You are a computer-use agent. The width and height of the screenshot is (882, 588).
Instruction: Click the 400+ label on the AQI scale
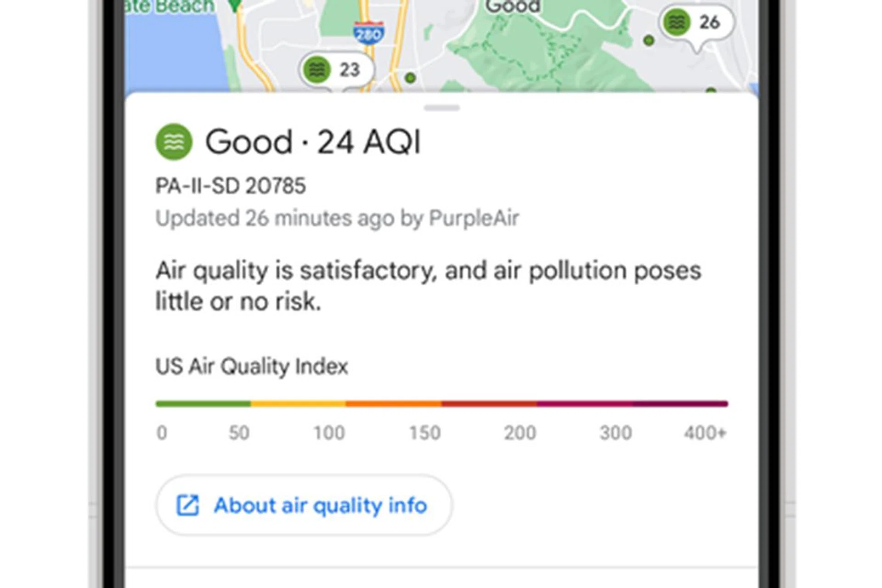tap(705, 433)
